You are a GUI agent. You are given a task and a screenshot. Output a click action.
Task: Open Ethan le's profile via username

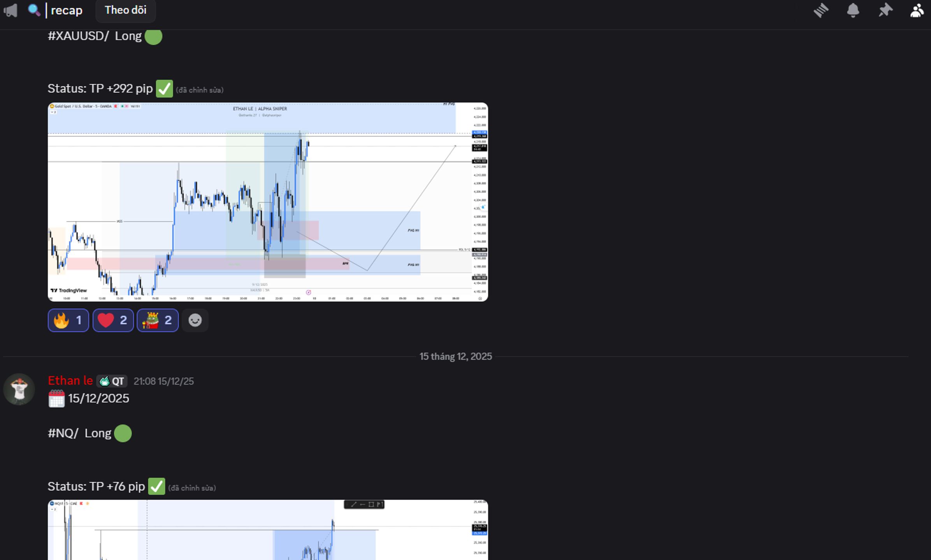coord(70,381)
